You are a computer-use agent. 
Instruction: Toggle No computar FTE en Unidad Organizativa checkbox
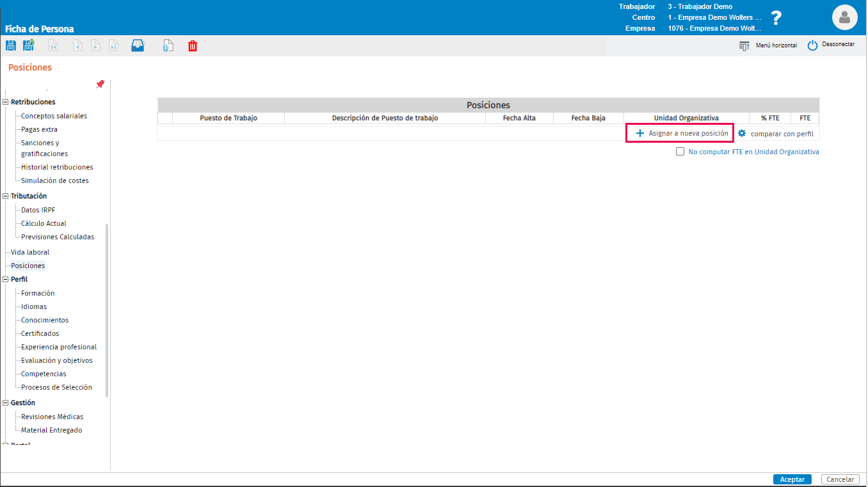pos(680,152)
